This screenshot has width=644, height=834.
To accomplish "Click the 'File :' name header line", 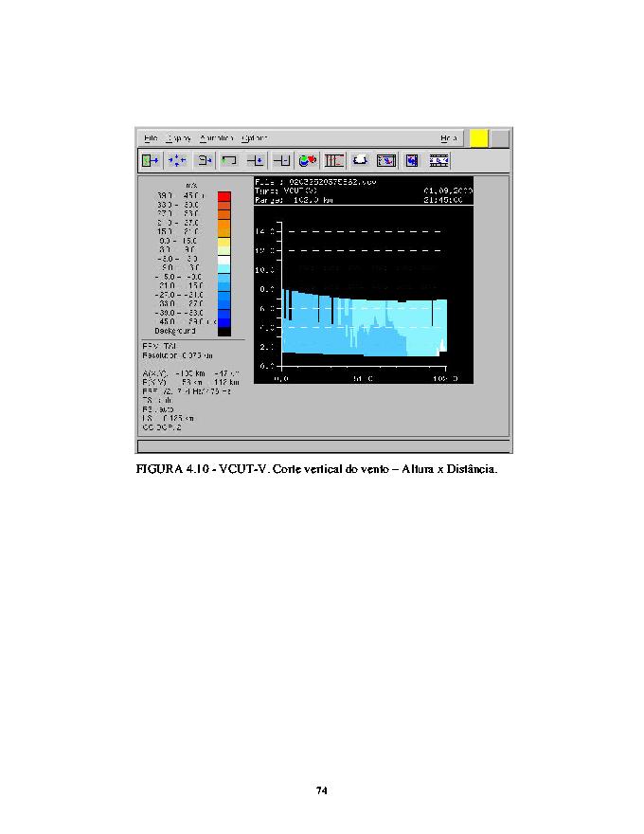I will [x=315, y=182].
